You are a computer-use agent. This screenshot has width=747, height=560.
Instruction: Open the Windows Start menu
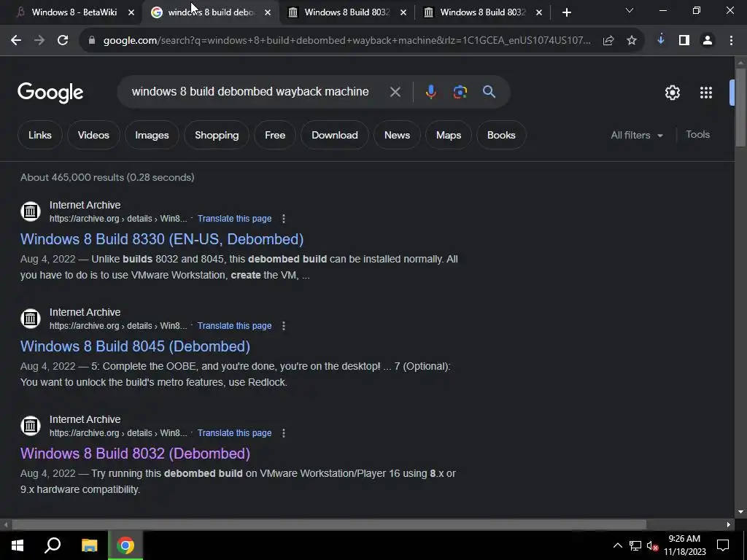18,545
